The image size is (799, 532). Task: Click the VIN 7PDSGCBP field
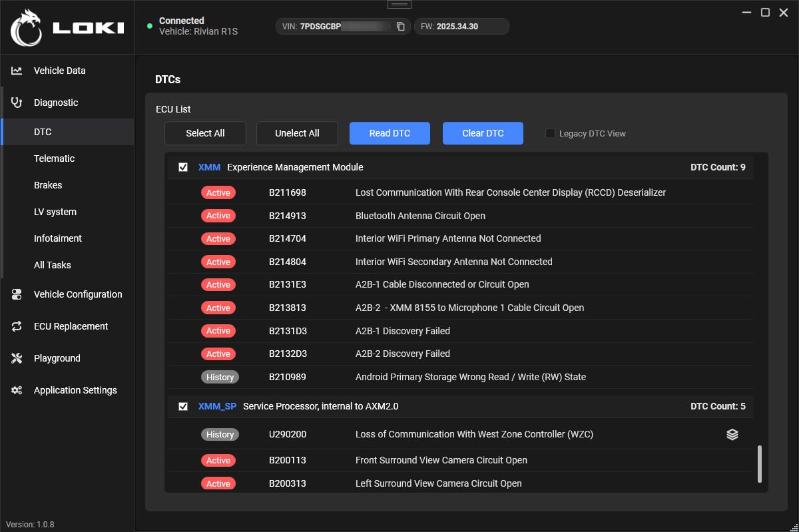coord(343,27)
